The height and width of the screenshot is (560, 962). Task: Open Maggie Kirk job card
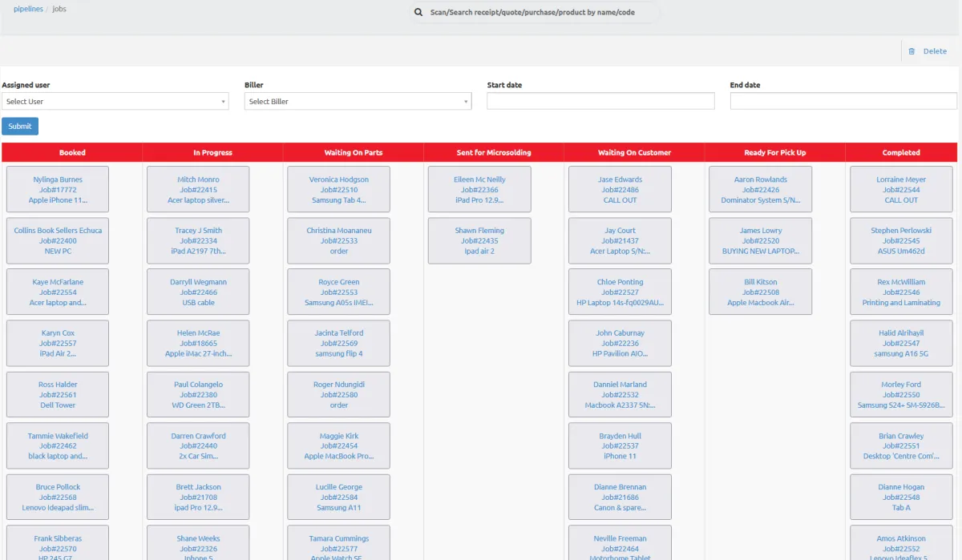tap(339, 446)
